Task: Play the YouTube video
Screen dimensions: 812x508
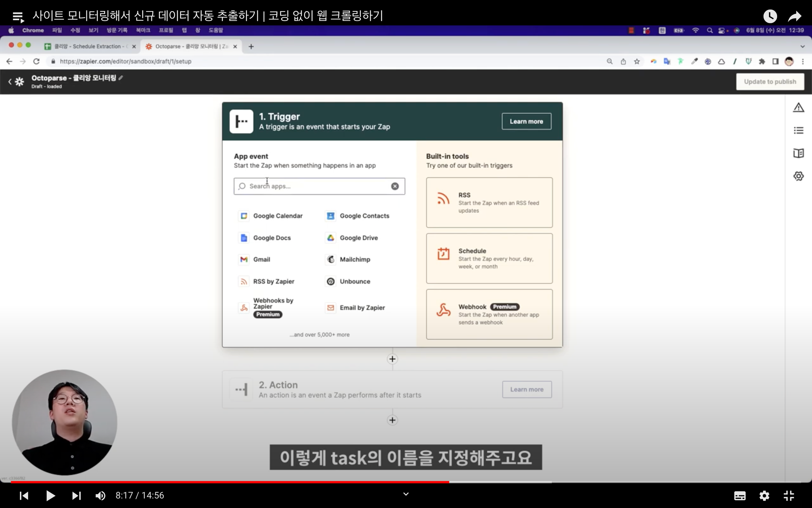Action: [x=50, y=496]
